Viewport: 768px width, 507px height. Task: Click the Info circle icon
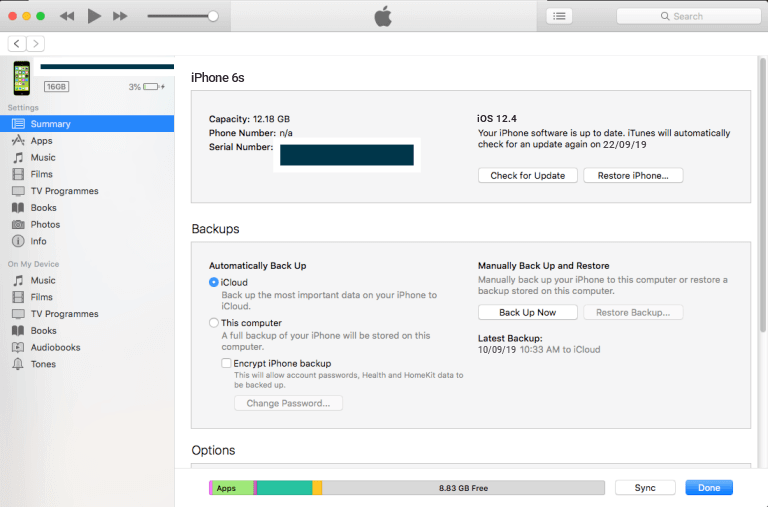18,241
